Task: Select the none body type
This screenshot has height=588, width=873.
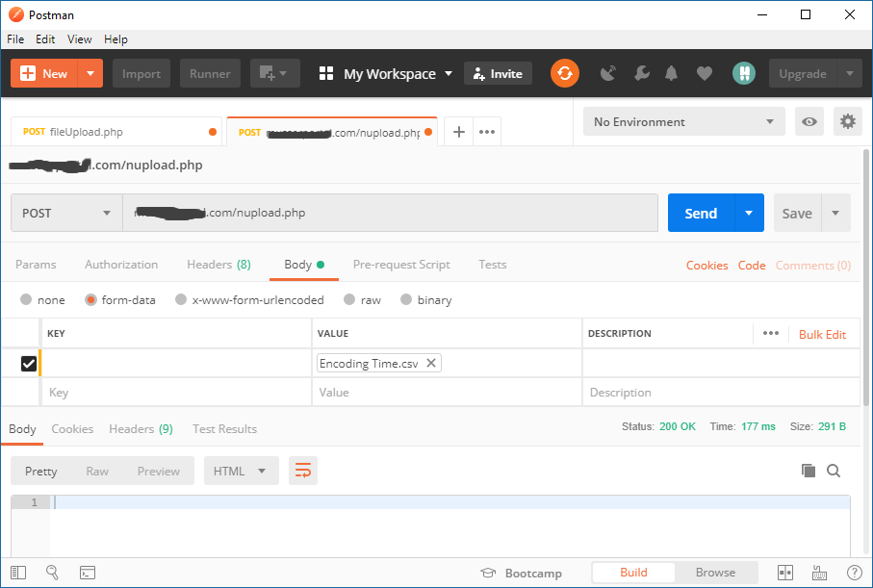Action: (x=26, y=299)
